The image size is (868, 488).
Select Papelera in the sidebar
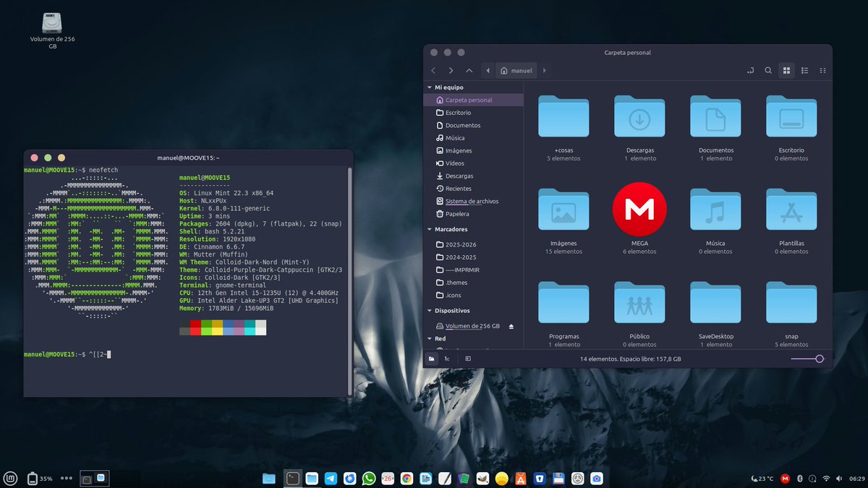point(474,214)
